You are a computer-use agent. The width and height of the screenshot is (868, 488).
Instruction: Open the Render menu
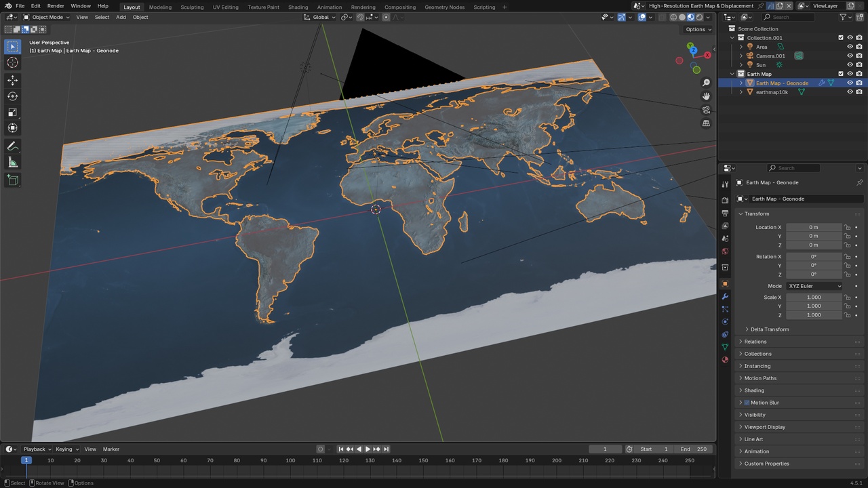click(56, 6)
